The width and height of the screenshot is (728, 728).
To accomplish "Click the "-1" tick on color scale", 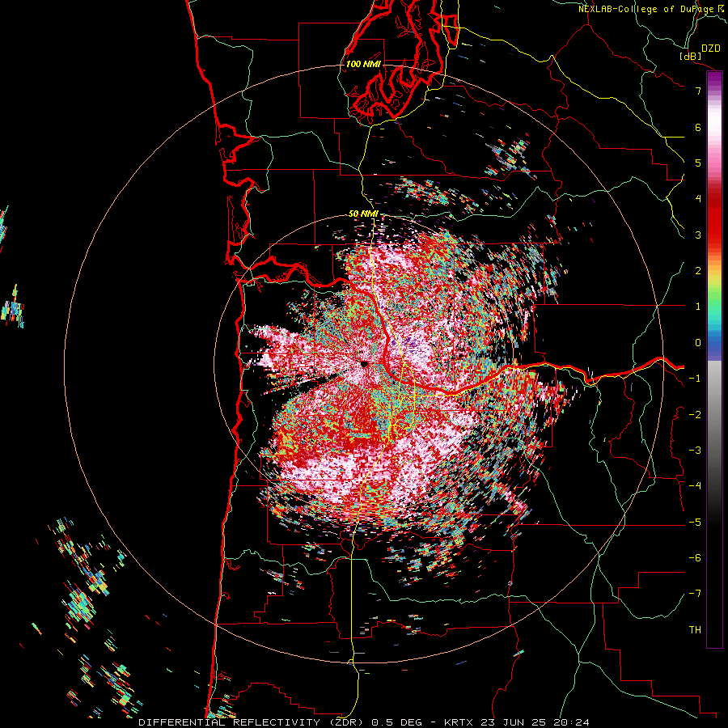I will point(695,379).
